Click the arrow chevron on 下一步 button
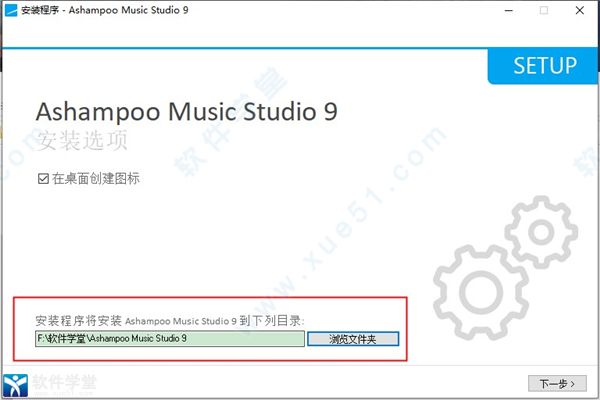This screenshot has height=400, width=600. pos(572,384)
